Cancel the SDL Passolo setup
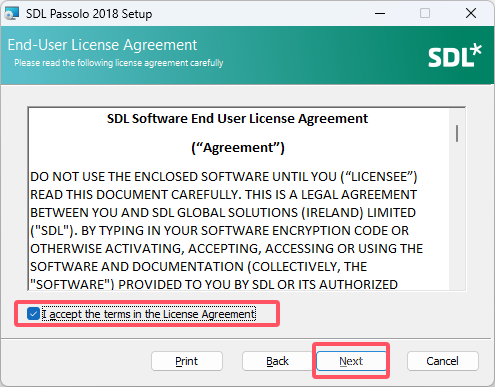 (x=442, y=361)
